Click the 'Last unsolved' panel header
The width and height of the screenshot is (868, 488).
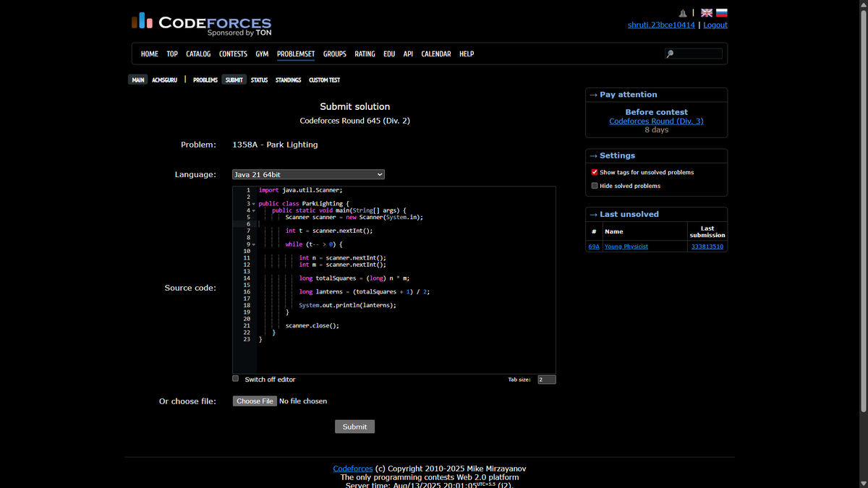point(656,214)
